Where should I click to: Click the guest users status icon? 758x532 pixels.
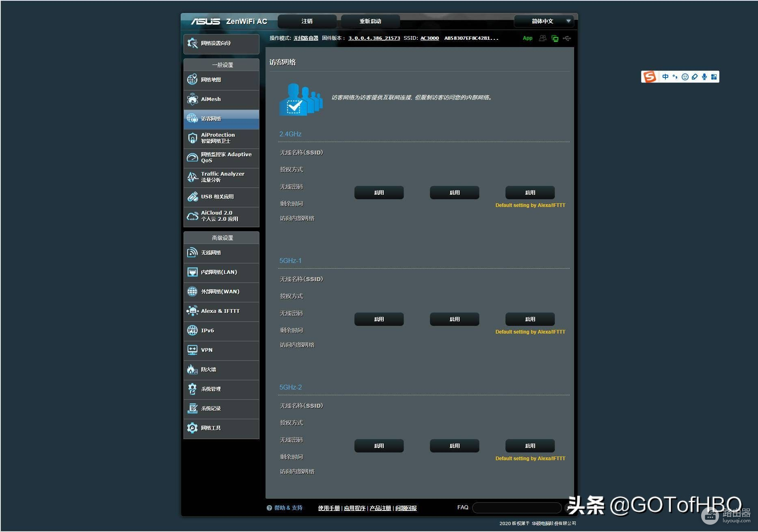tap(542, 38)
